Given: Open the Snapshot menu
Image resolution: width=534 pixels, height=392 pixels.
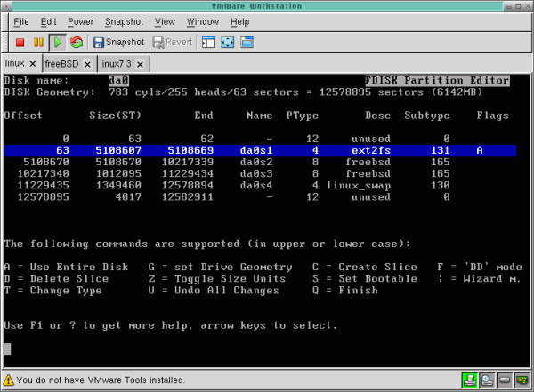Looking at the screenshot, I should (x=124, y=21).
